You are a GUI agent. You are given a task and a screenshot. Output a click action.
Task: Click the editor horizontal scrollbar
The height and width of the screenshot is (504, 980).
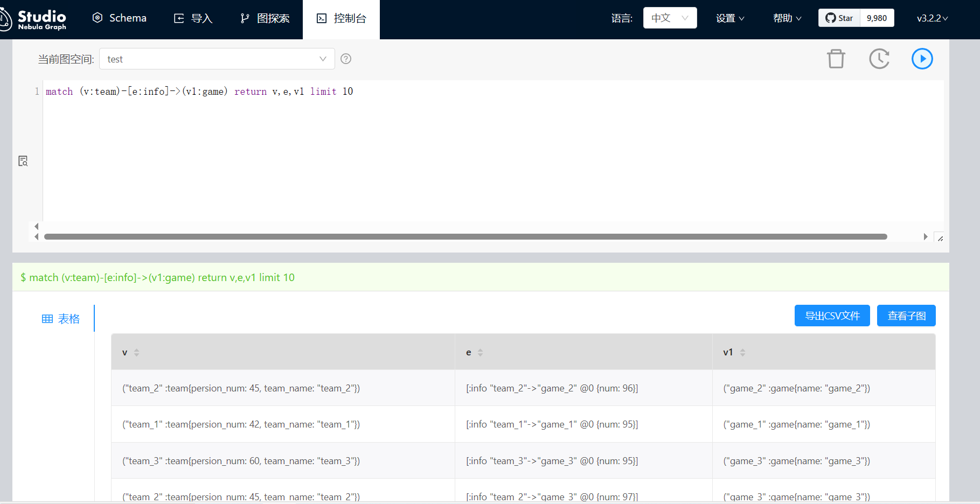pos(465,236)
